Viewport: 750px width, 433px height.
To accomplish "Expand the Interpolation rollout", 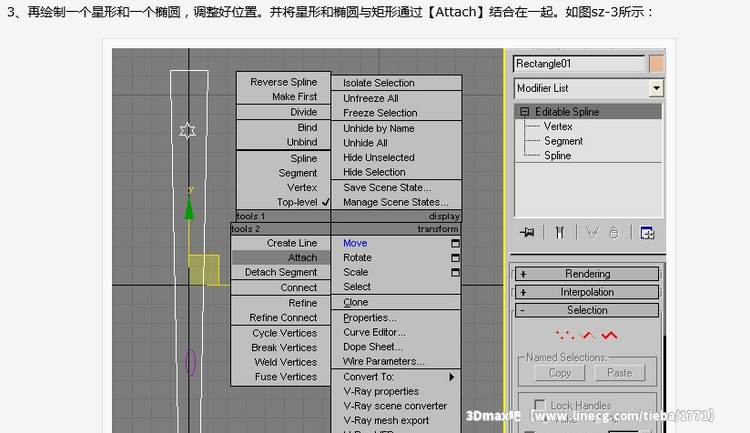I will tap(587, 292).
